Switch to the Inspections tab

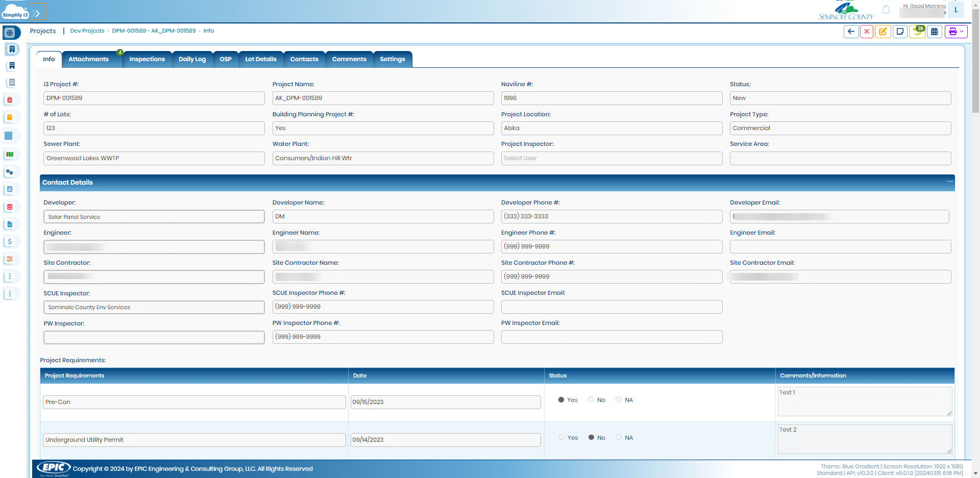click(x=147, y=59)
